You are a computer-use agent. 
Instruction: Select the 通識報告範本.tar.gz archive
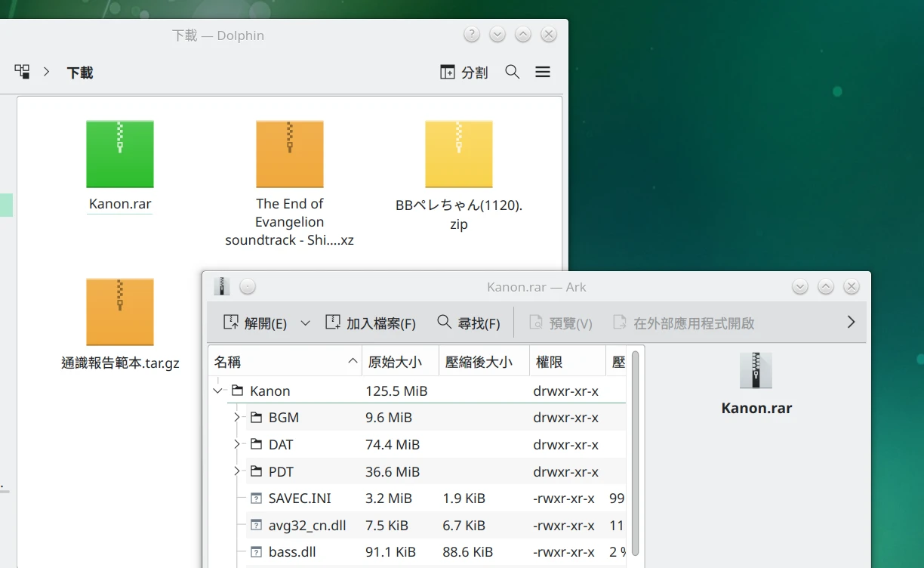click(120, 313)
